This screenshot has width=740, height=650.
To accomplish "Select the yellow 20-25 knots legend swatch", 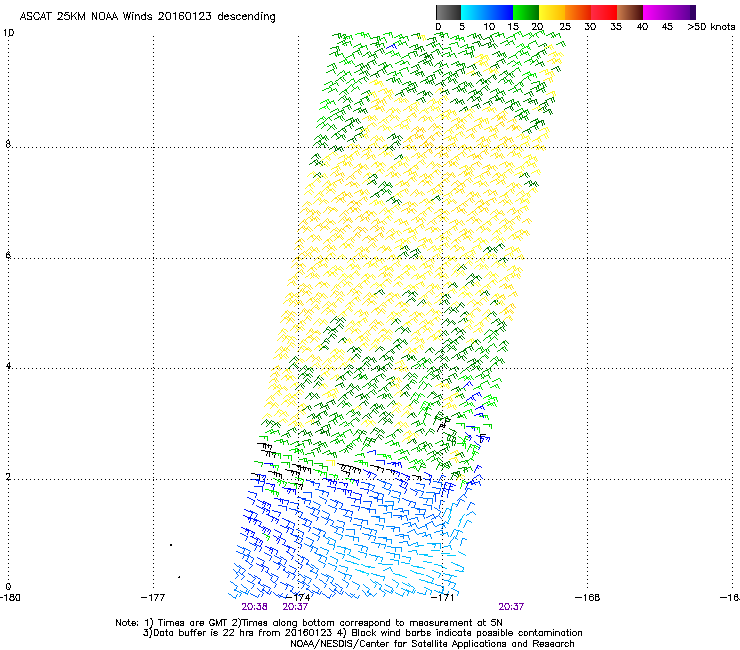I will (x=552, y=12).
